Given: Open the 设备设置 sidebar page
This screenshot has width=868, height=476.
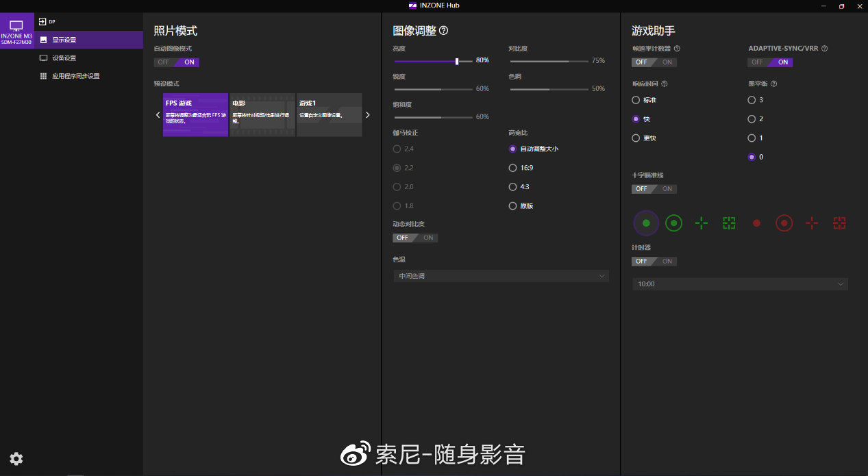Looking at the screenshot, I should pos(89,58).
